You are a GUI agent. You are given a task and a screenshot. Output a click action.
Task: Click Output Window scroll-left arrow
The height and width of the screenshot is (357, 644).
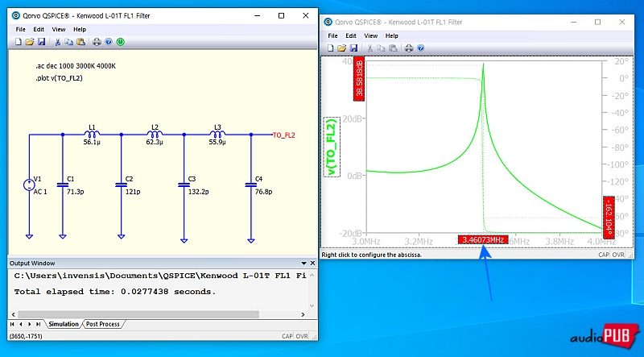tap(14, 314)
